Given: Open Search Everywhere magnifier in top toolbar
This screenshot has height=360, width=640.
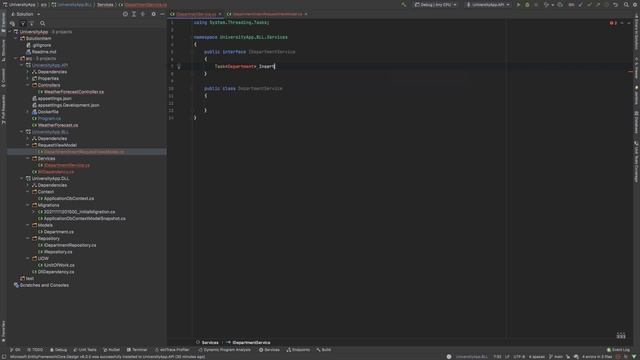Looking at the screenshot, I should 626,5.
